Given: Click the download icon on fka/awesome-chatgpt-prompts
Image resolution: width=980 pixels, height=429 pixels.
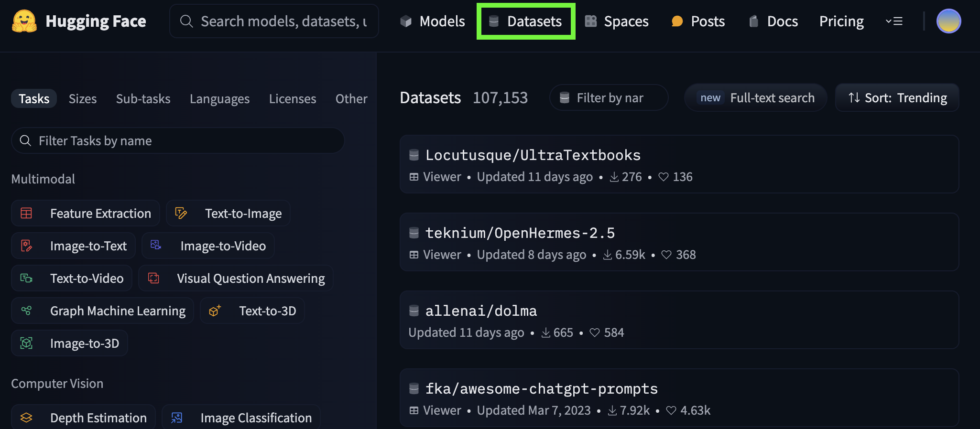Looking at the screenshot, I should click(612, 410).
